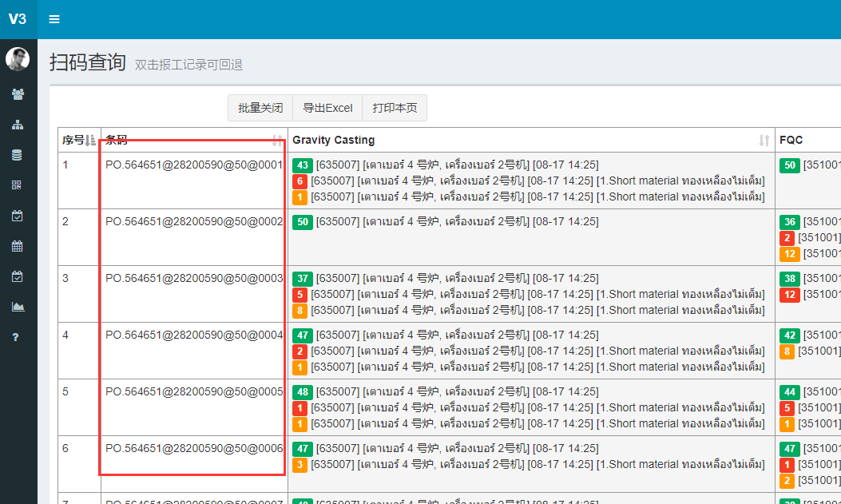
Task: Click the question mark help icon
Action: 15,337
